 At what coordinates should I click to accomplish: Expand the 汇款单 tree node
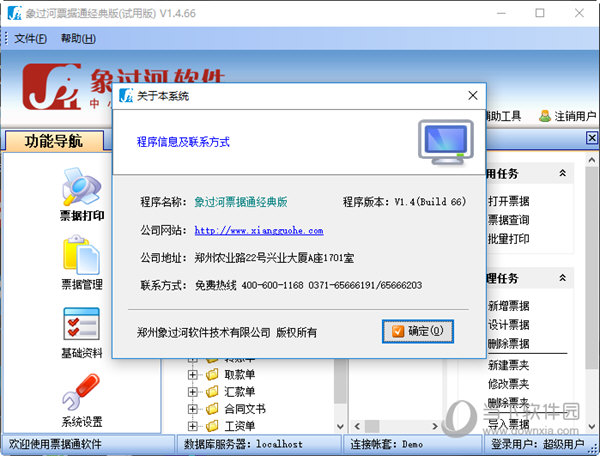192,392
